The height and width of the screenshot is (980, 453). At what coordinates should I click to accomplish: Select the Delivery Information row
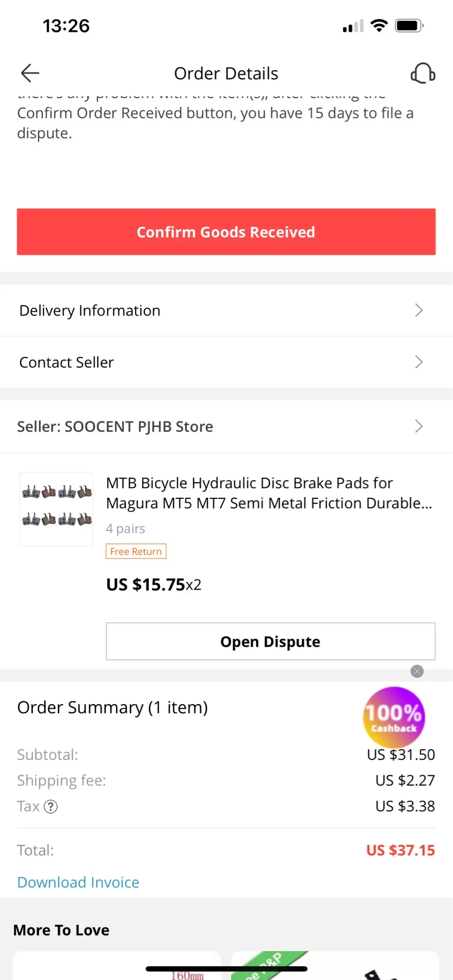coord(196,310)
